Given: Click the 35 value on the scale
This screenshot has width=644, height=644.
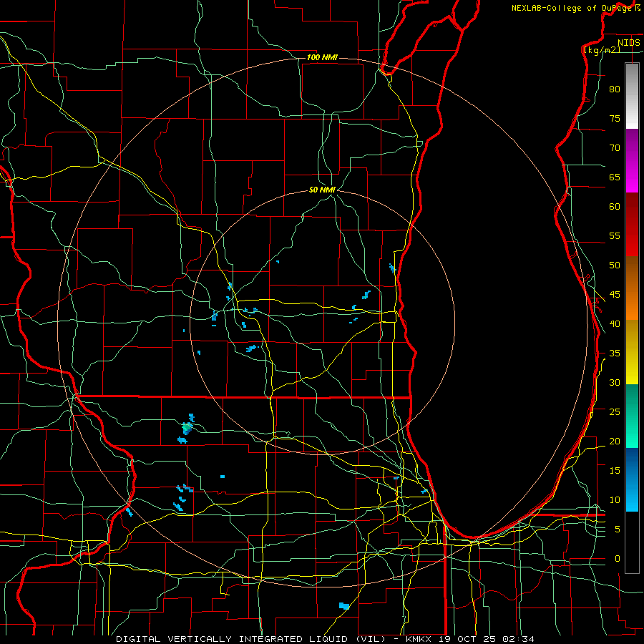Looking at the screenshot, I should (x=615, y=353).
